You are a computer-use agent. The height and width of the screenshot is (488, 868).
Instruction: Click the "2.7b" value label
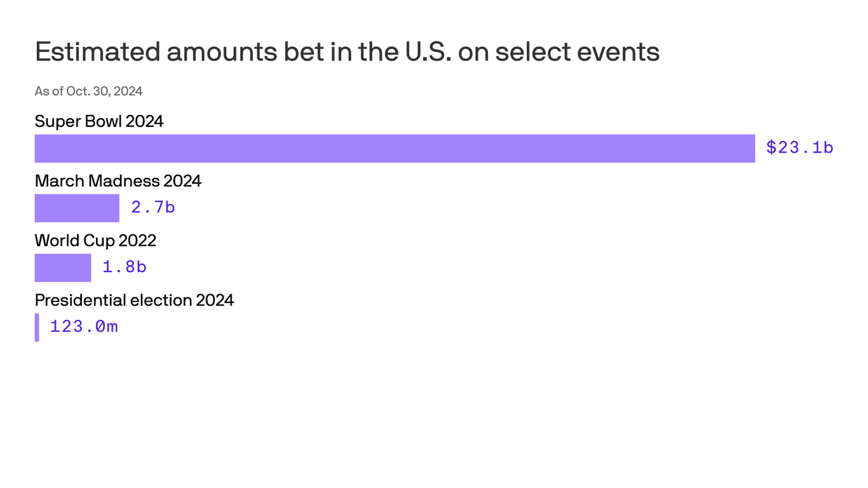click(x=153, y=207)
